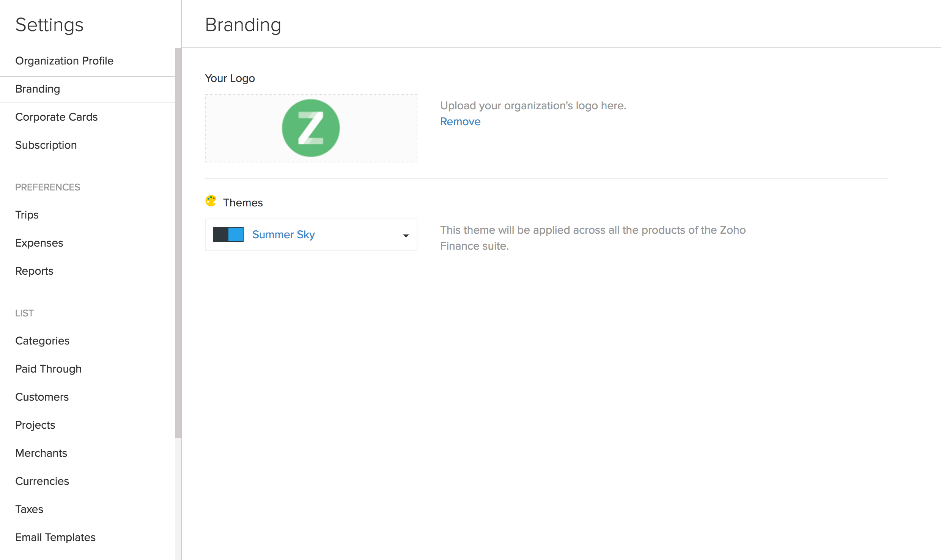Select the Summer Sky theme combo box
This screenshot has width=941, height=560.
coord(311,234)
